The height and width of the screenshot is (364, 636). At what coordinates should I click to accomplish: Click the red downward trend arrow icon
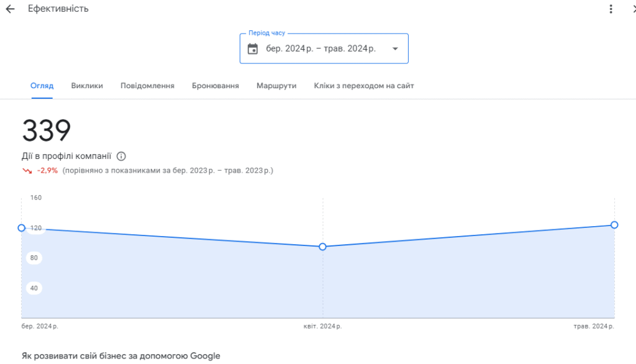(x=27, y=171)
